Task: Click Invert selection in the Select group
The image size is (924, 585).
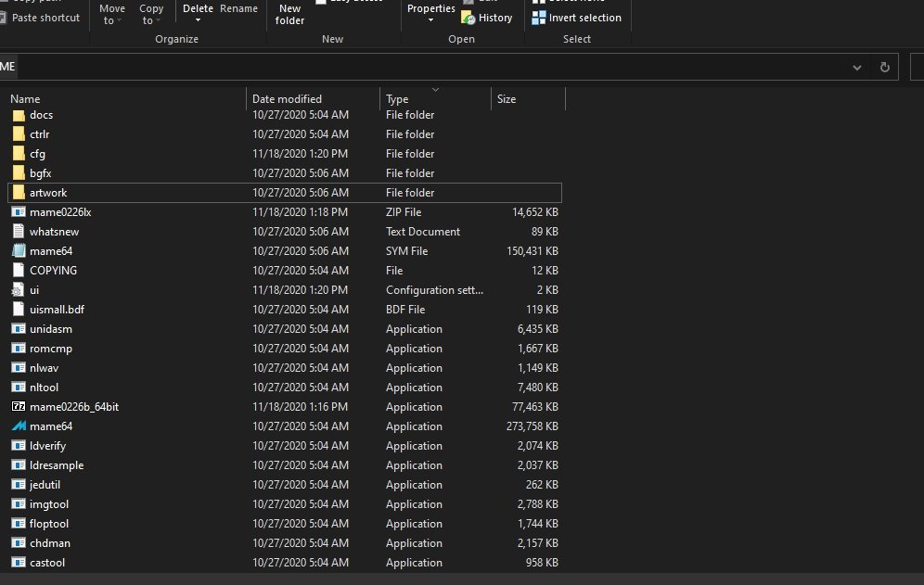Action: point(577,18)
